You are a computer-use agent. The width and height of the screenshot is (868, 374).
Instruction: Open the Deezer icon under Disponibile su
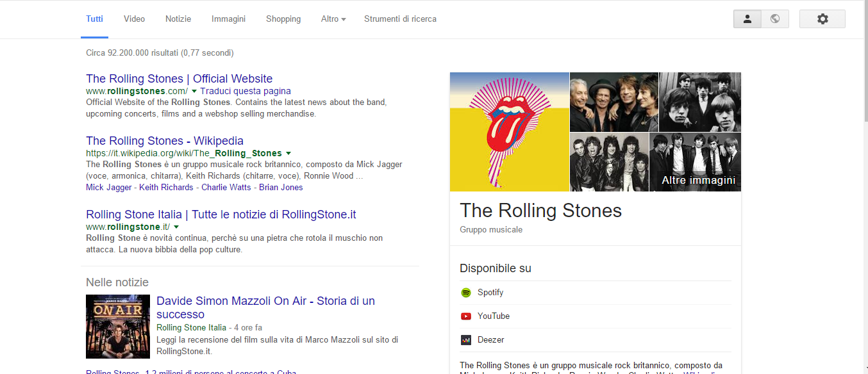click(466, 340)
